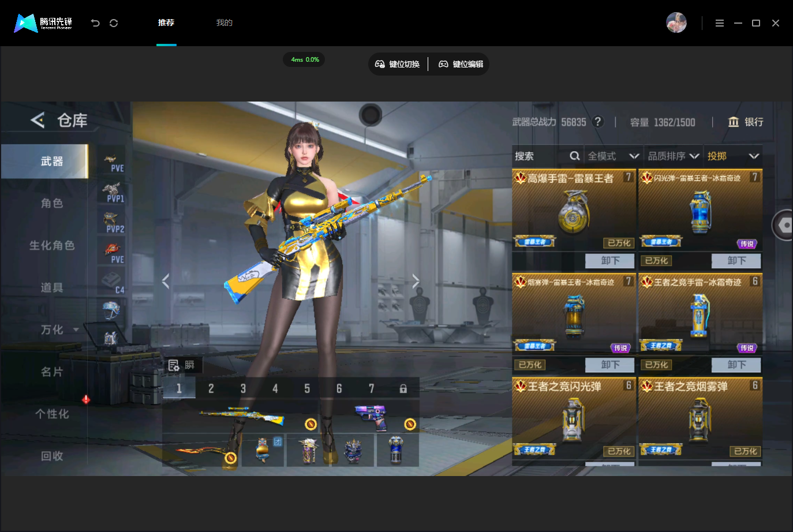Select the 角色 sidebar tab
Screen dimensions: 793x532
click(x=52, y=203)
